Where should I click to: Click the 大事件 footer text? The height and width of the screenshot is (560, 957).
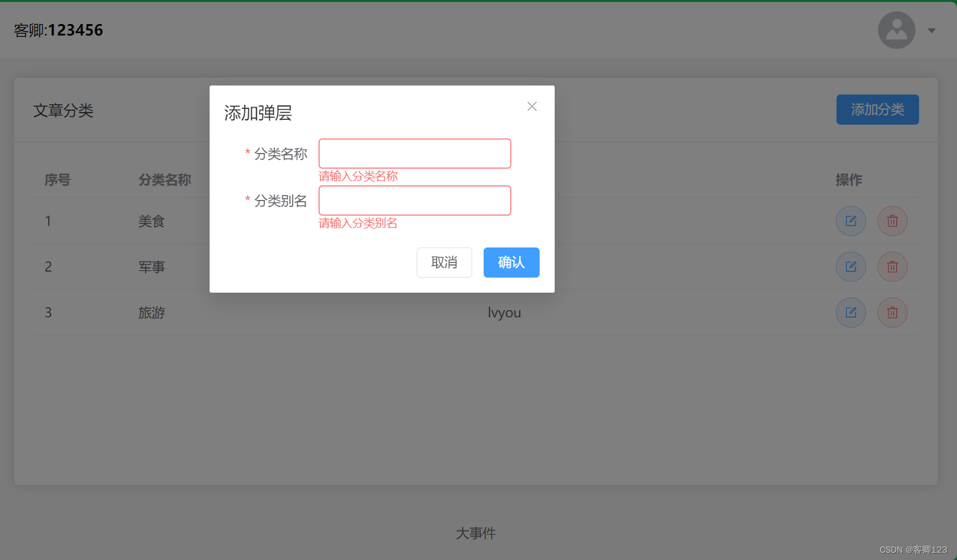tap(476, 534)
